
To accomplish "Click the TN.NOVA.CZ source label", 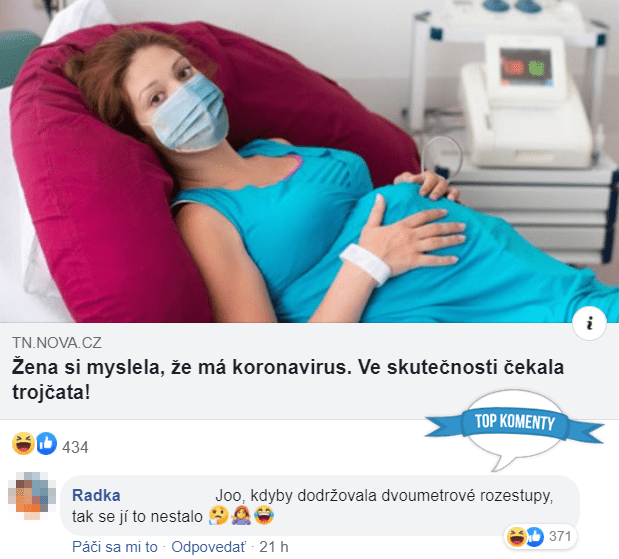I will click(x=57, y=343).
